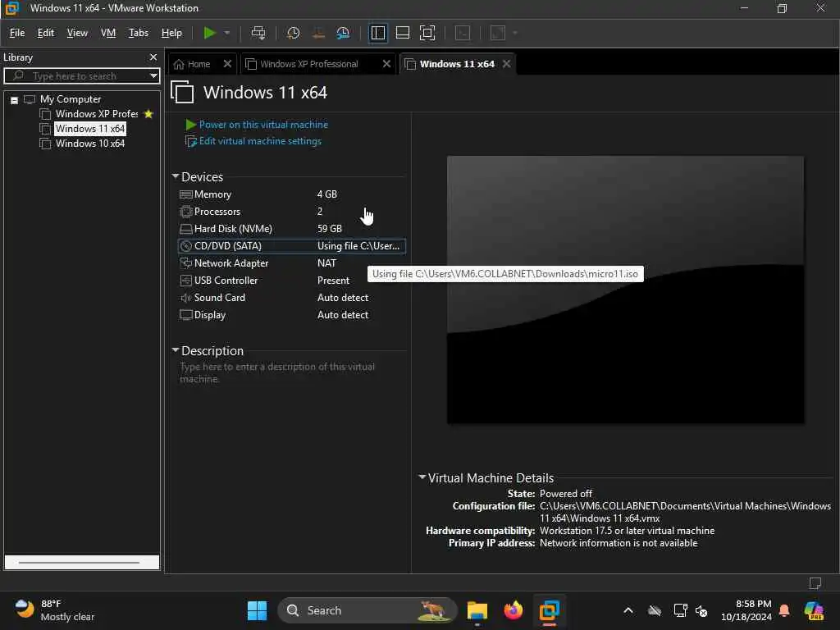This screenshot has height=630, width=840.
Task: Click the library horizontal scrollbar
Action: (x=81, y=562)
